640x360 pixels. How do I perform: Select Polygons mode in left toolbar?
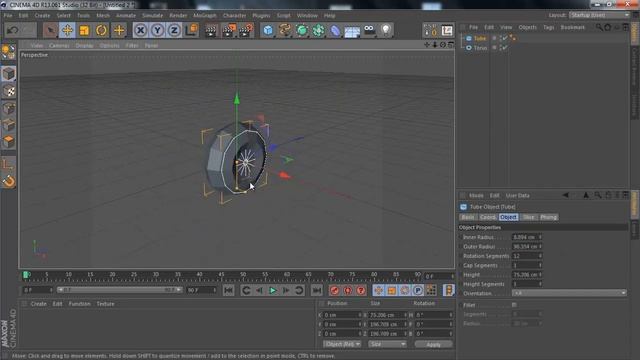pos(9,142)
